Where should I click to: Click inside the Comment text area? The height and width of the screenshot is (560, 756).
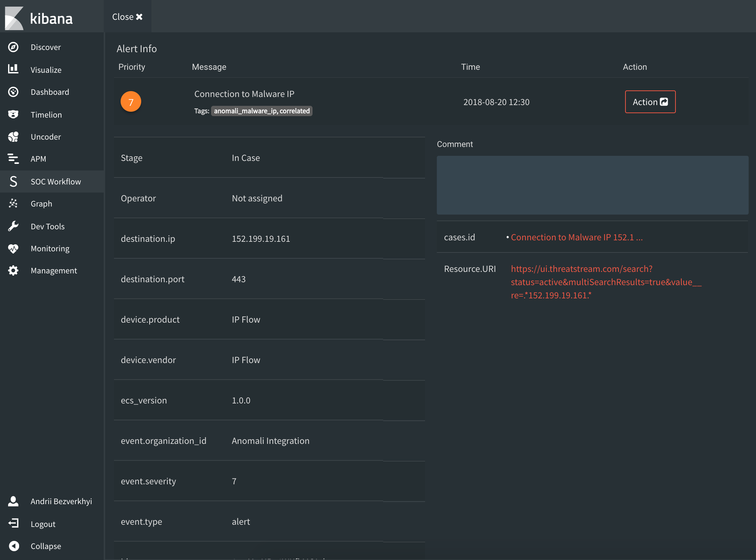coord(592,185)
